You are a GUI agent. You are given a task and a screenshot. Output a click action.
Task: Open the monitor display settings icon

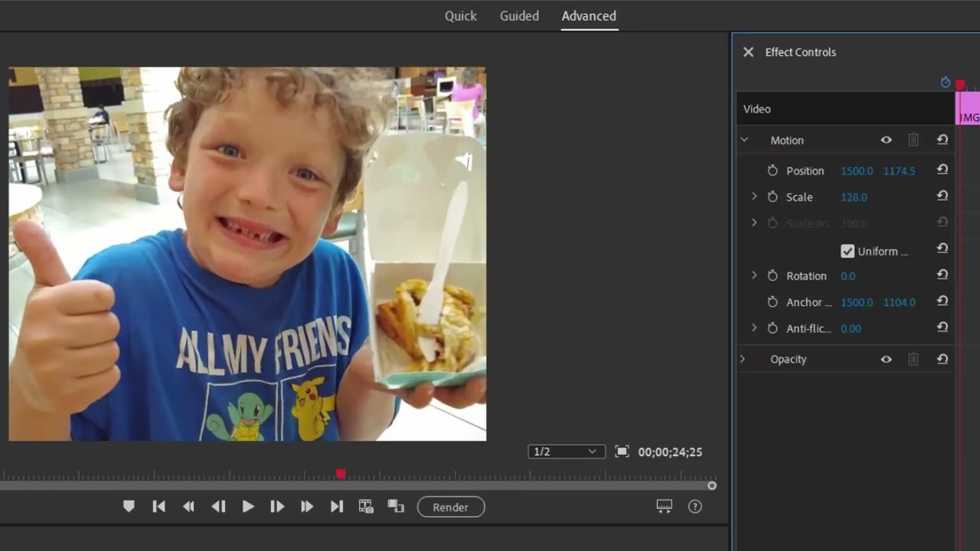tap(665, 507)
